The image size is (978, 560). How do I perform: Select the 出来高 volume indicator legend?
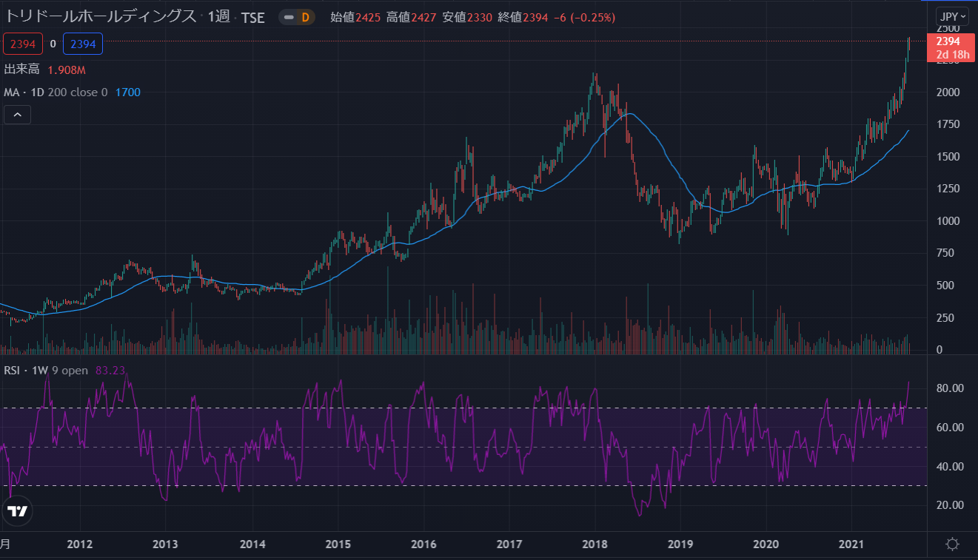22,70
